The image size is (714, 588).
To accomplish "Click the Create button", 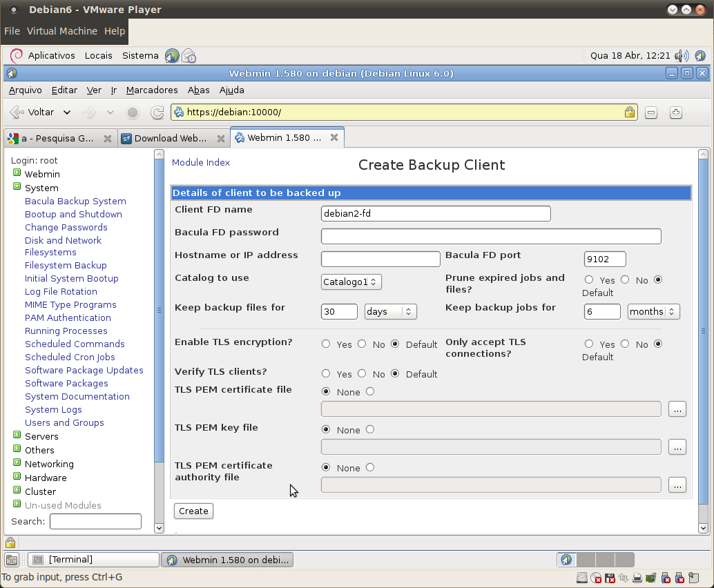I will pyautogui.click(x=193, y=511).
